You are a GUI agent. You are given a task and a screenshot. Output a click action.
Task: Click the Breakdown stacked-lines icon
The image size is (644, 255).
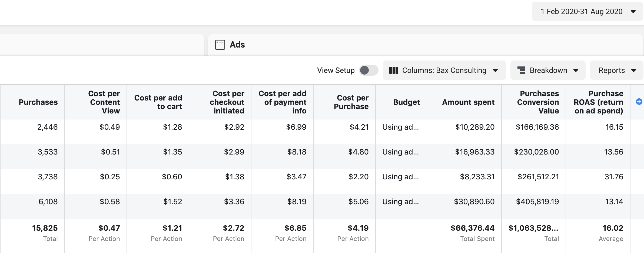(x=521, y=71)
